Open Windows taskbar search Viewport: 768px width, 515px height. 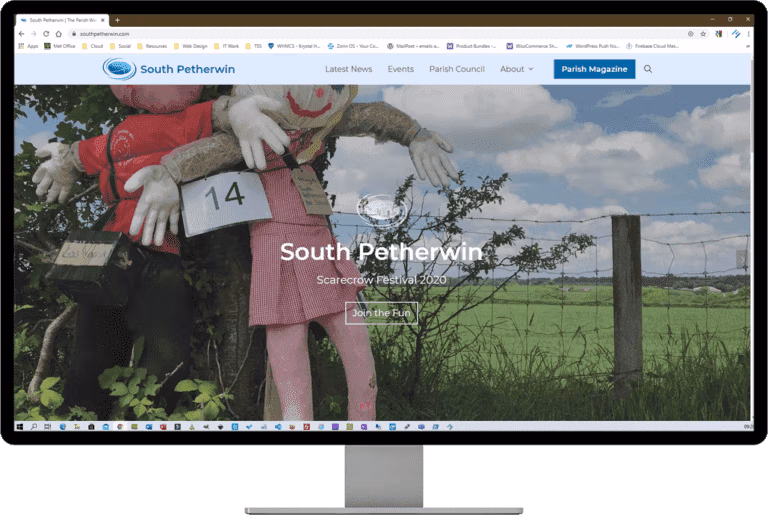[x=34, y=427]
